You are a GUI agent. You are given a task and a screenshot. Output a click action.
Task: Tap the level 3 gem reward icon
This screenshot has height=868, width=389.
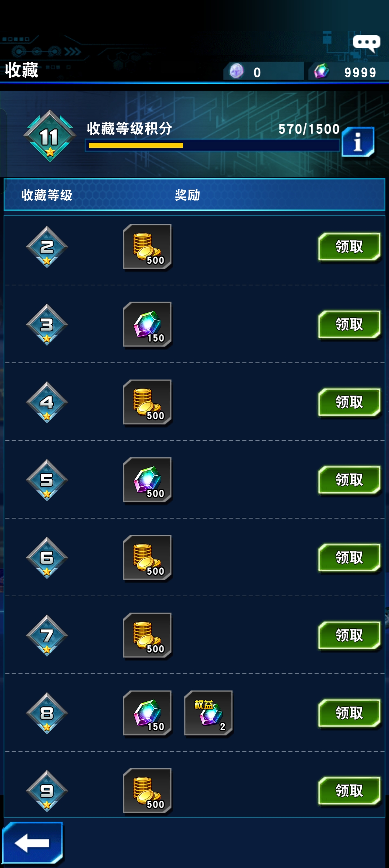[x=147, y=325]
